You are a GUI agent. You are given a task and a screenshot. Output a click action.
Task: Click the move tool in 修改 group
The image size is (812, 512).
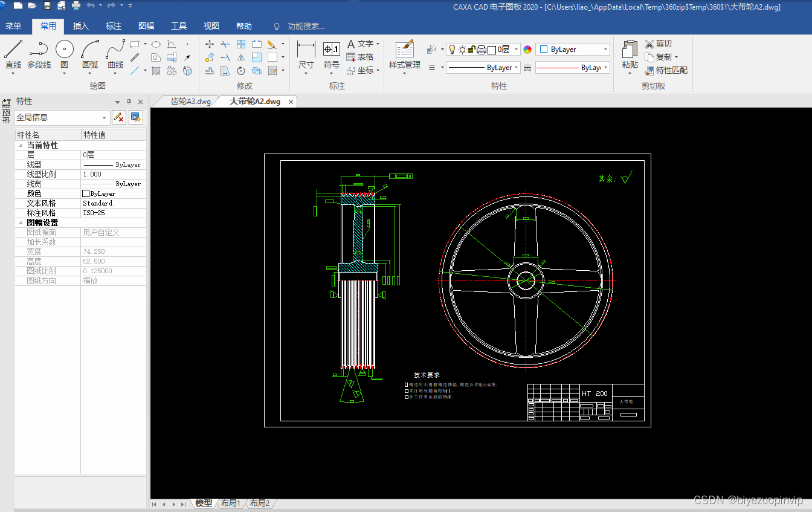[210, 44]
